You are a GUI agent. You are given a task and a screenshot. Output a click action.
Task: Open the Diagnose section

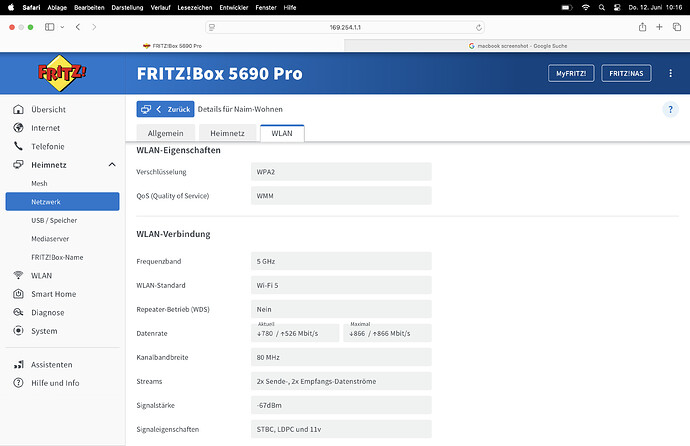coord(47,312)
